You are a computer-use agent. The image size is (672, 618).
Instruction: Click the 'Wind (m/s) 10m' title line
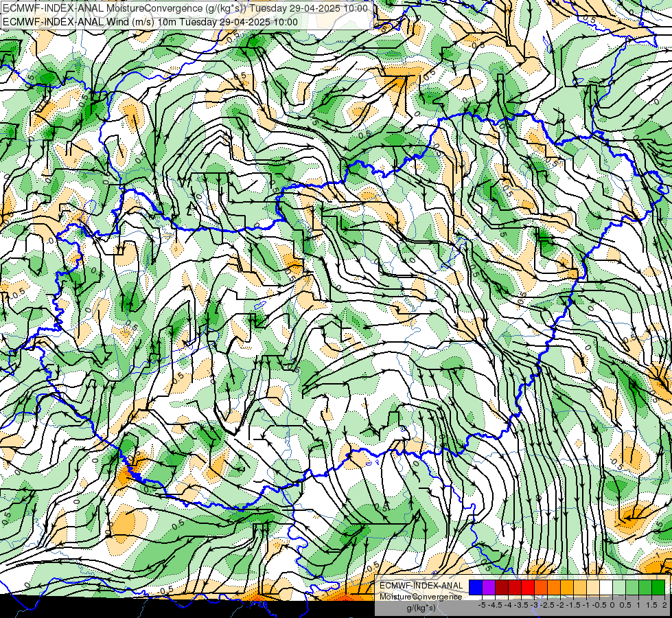point(150,22)
